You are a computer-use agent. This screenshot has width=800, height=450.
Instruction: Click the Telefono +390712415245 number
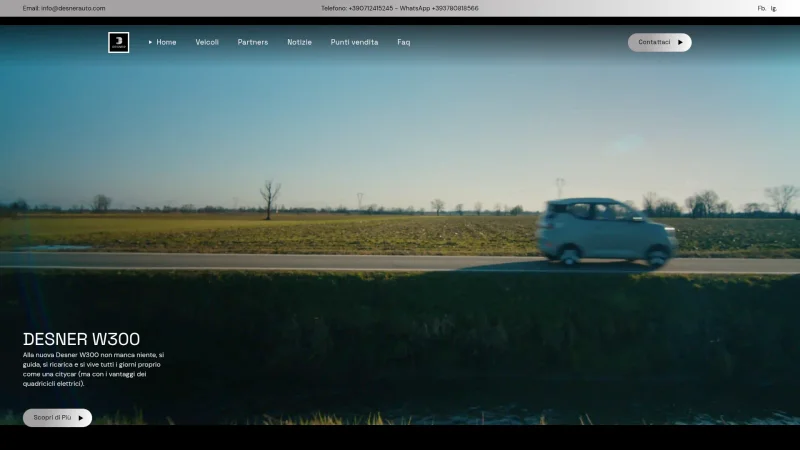371,8
